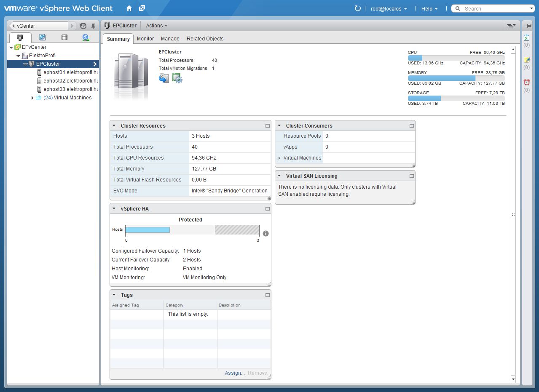The height and width of the screenshot is (392, 539).
Task: Click the window icon beside the home icon
Action: point(142,8)
